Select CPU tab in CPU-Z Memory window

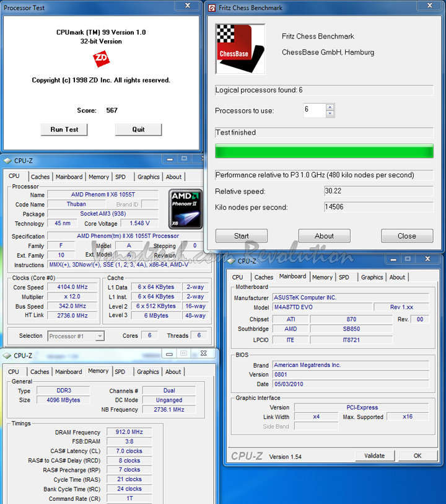[x=14, y=371]
